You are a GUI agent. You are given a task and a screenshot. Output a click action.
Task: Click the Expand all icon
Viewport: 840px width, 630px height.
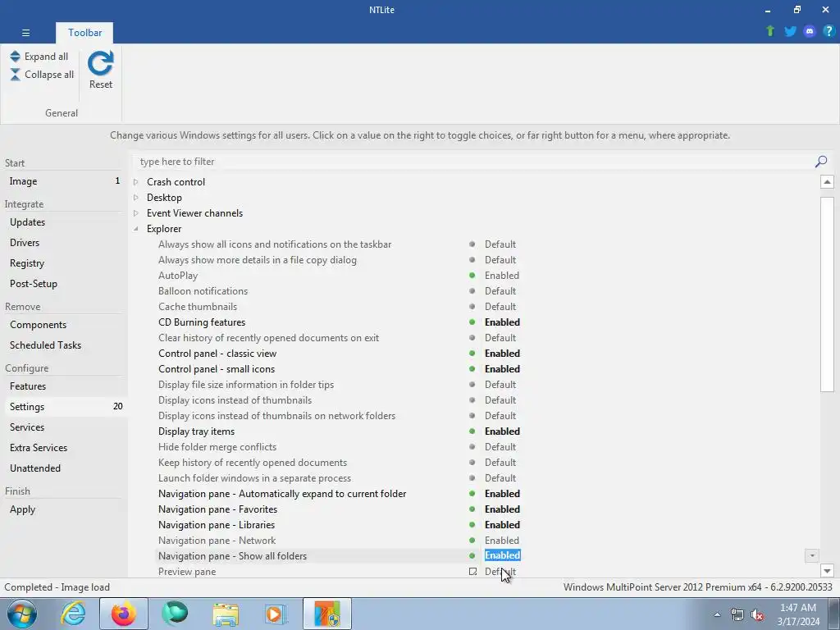click(15, 57)
